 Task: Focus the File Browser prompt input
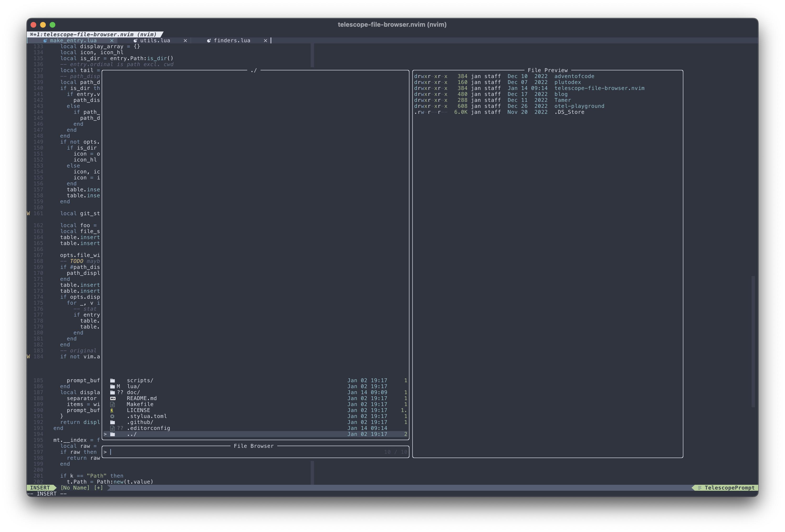click(x=236, y=452)
